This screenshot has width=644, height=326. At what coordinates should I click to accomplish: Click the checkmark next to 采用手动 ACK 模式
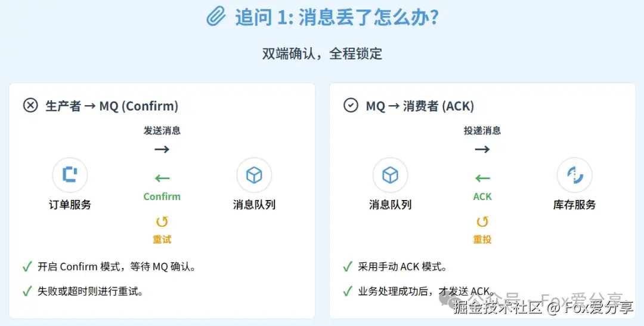348,267
